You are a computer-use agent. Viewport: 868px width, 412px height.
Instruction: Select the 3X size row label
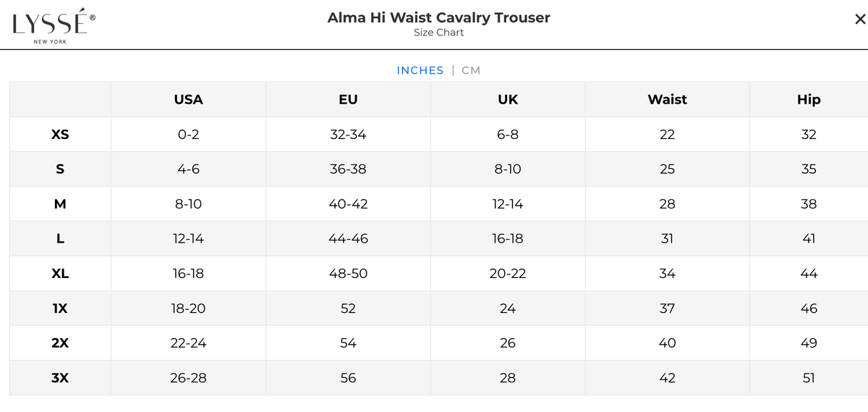(60, 378)
